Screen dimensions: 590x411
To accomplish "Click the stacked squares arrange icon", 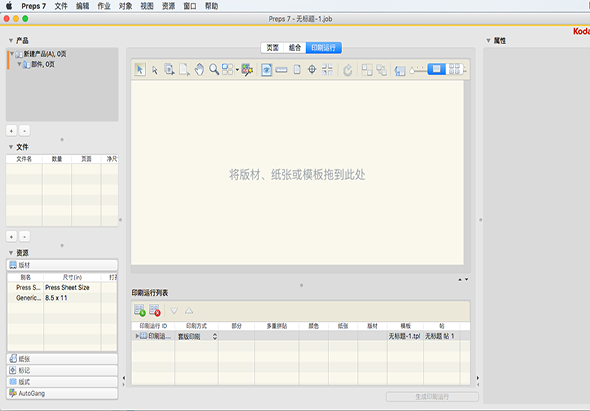I will tap(367, 70).
